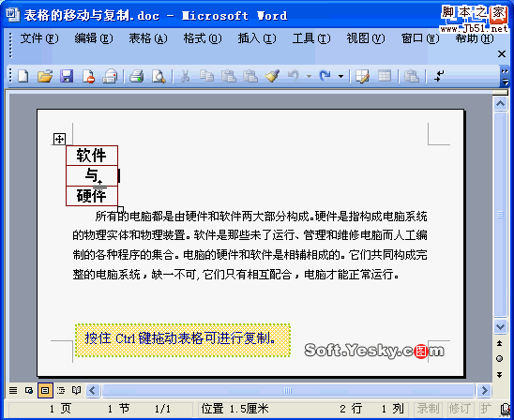514x420 pixels.
Task: Create a new blank document
Action: [x=23, y=76]
